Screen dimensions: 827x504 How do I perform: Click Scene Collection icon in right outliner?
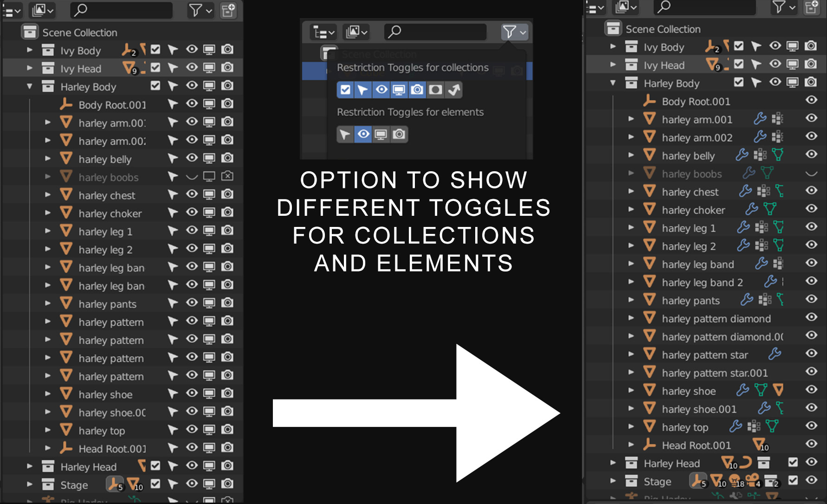(613, 28)
